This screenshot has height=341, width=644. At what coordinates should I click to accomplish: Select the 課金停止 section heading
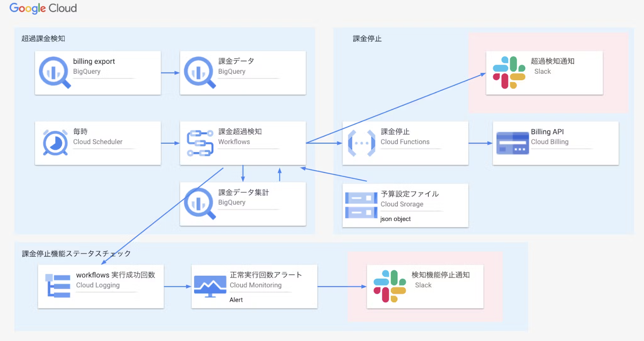click(x=367, y=38)
